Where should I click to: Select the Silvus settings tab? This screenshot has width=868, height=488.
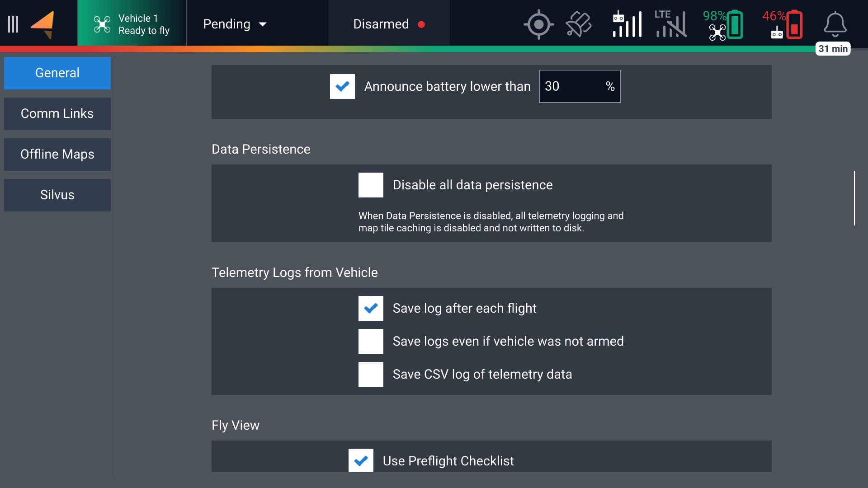(57, 195)
